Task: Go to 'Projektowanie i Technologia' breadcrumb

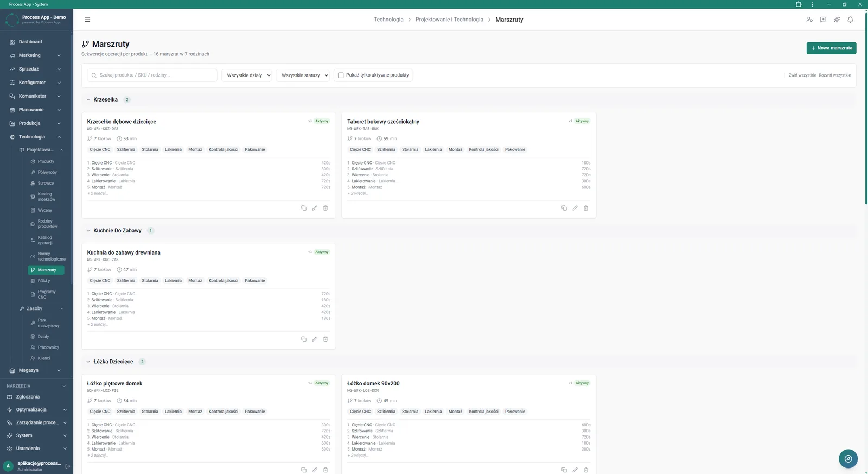Action: 449,20
